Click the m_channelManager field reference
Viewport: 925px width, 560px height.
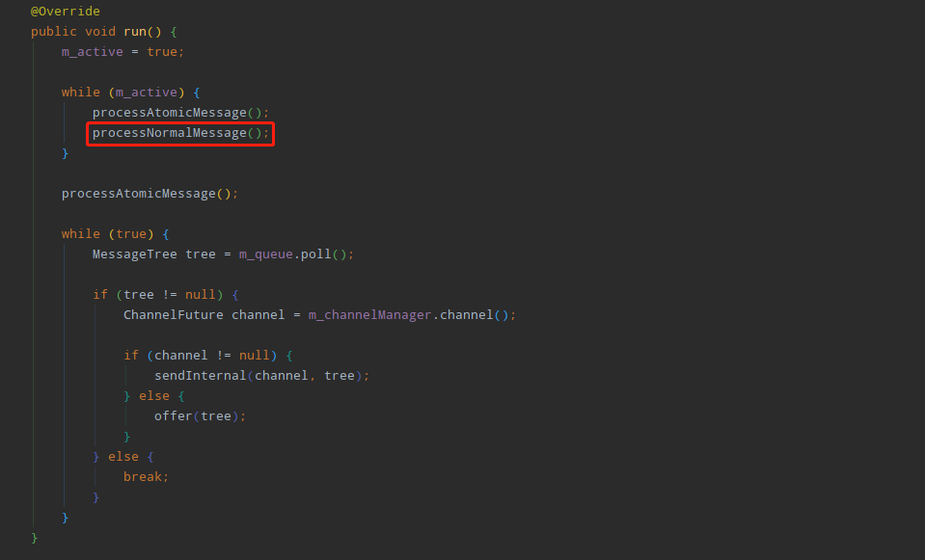370,315
